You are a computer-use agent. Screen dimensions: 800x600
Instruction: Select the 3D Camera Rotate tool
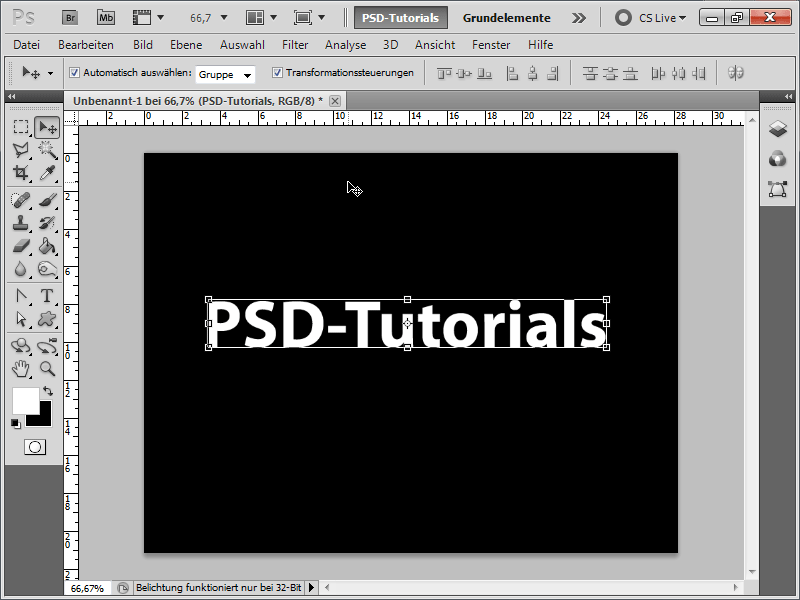(47, 346)
